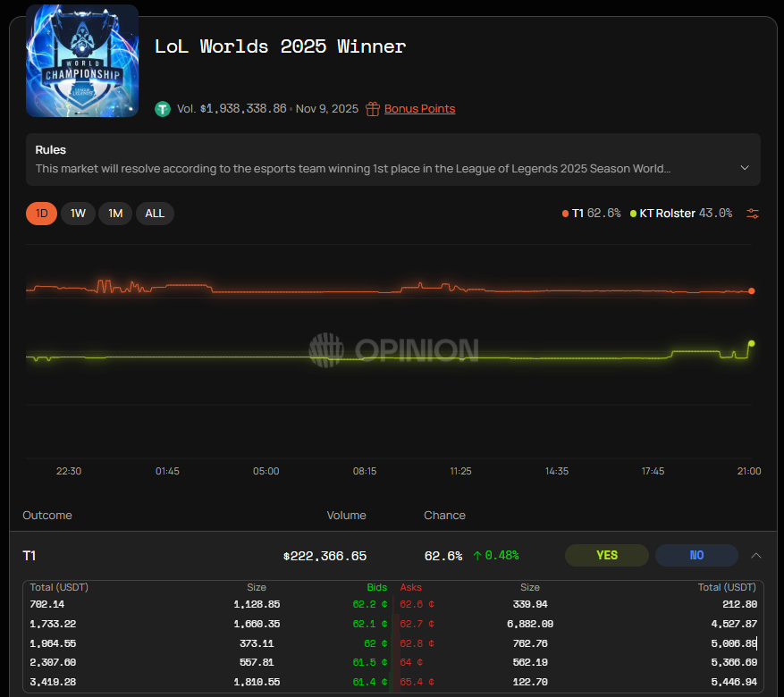Click the 62.6% chance value
784x697 pixels.
point(443,556)
